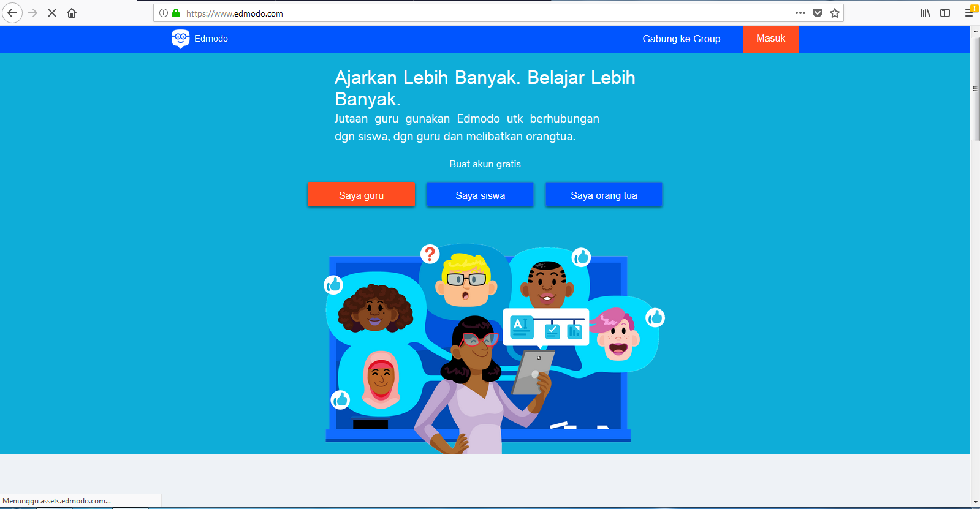The image size is (980, 509).
Task: Choose the Saya orang tua button
Action: 604,195
